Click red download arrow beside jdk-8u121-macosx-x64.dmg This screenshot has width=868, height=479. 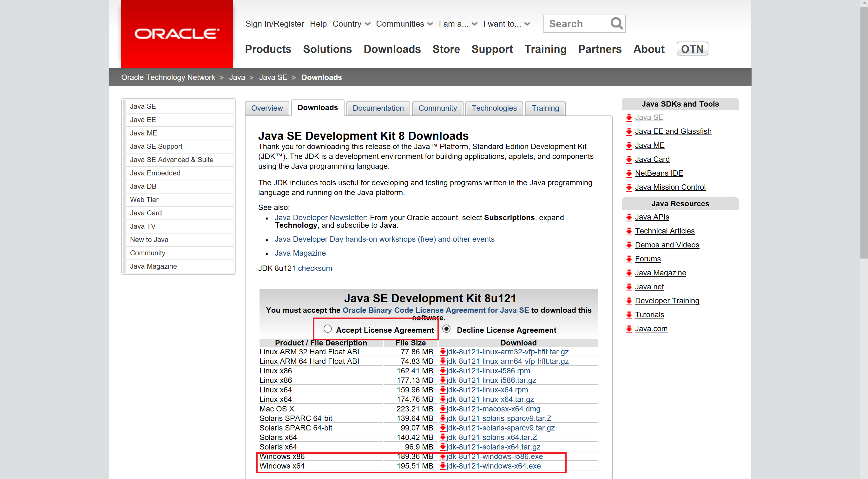tap(443, 409)
